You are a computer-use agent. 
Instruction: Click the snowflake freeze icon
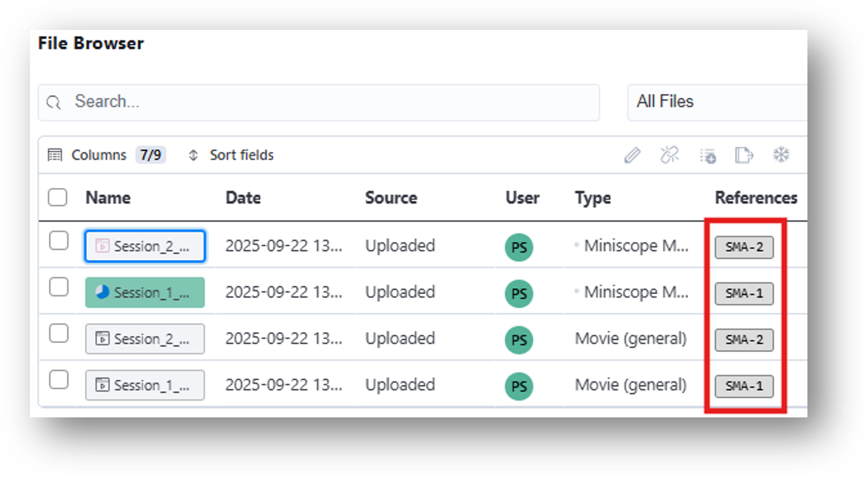781,155
